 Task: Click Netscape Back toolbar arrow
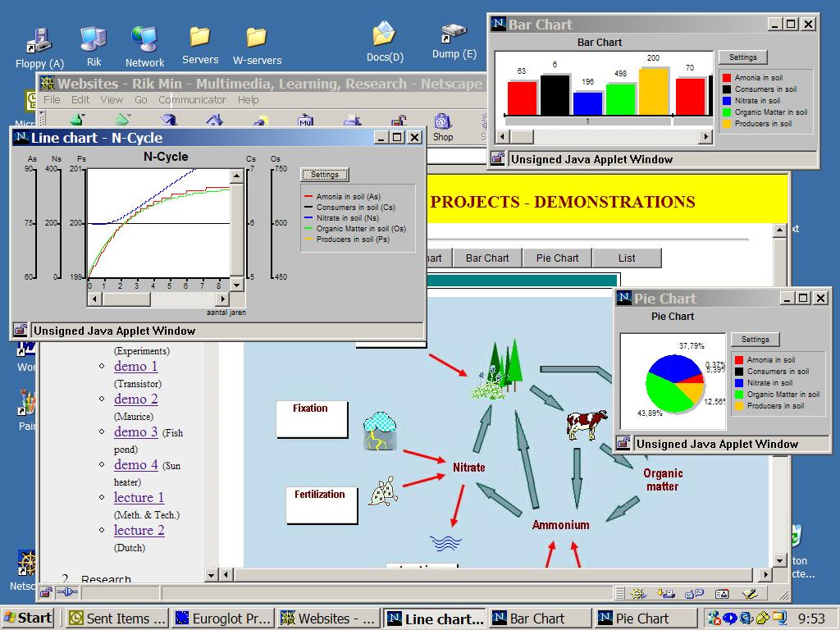pyautogui.click(x=78, y=120)
